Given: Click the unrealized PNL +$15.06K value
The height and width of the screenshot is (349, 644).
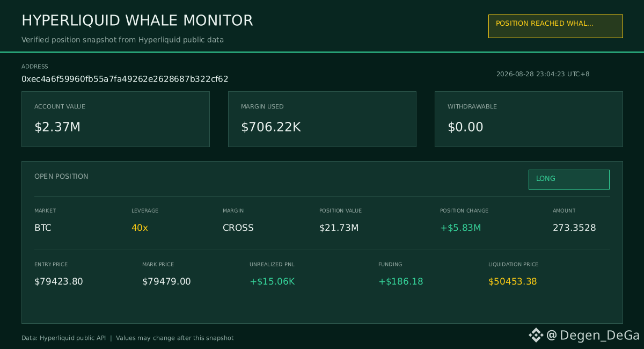Looking at the screenshot, I should [272, 281].
